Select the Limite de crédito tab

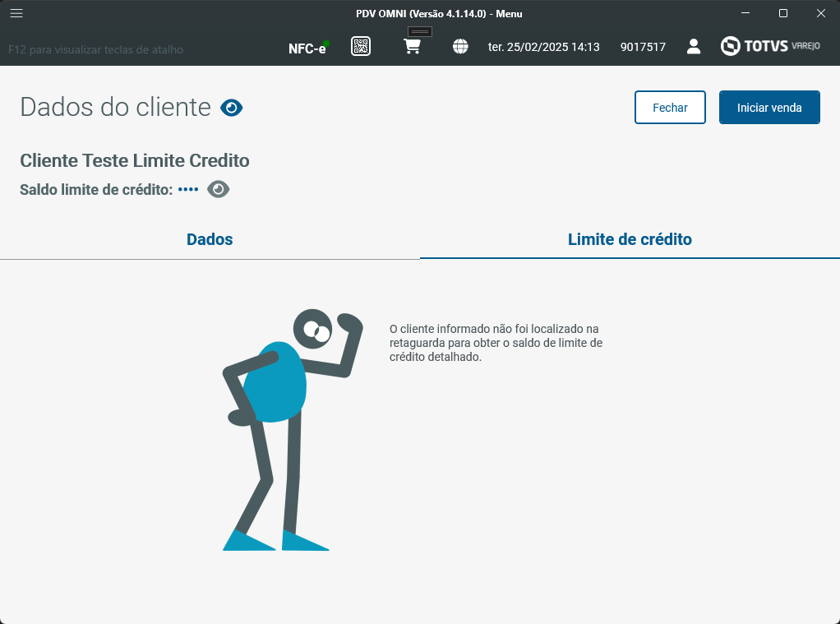[x=630, y=239]
